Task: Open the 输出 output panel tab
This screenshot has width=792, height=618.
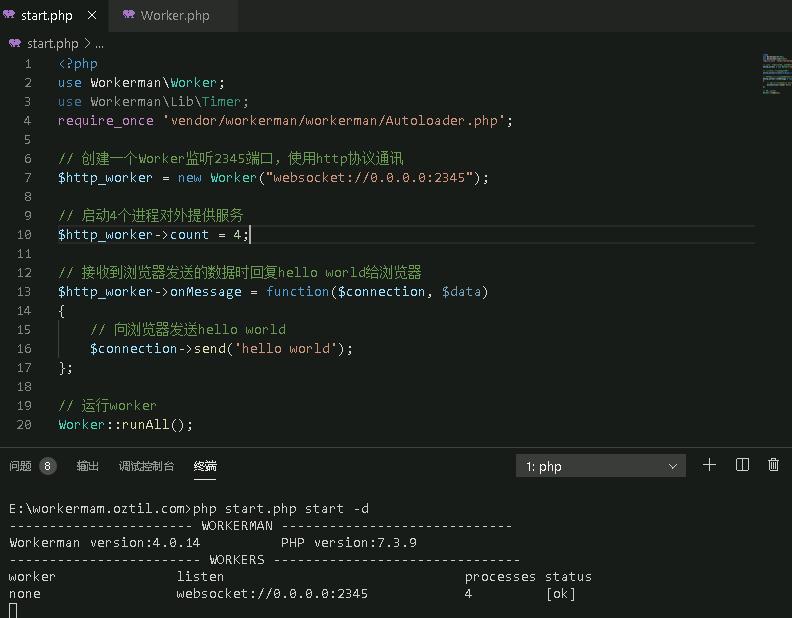Action: click(87, 466)
